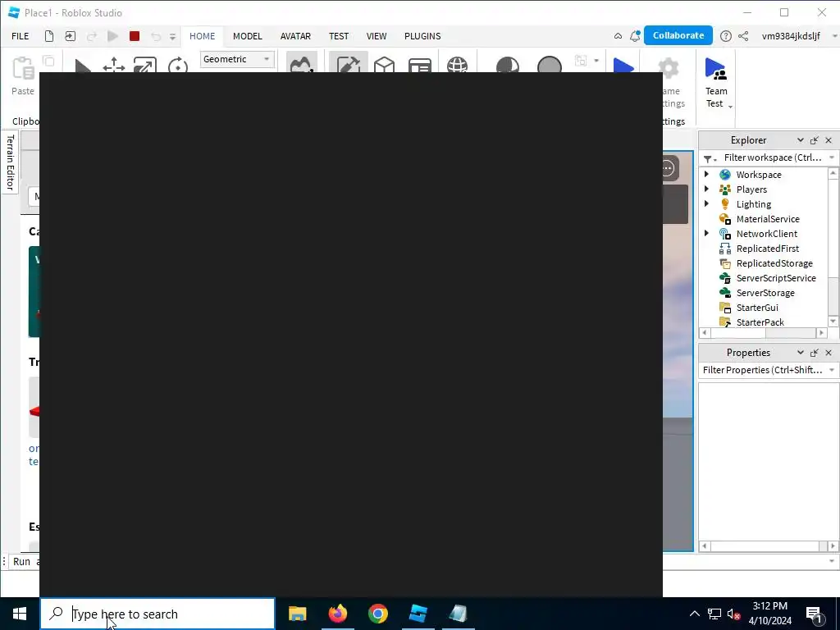
Task: Click the Toolbox icon in the ribbon
Action: 348,63
